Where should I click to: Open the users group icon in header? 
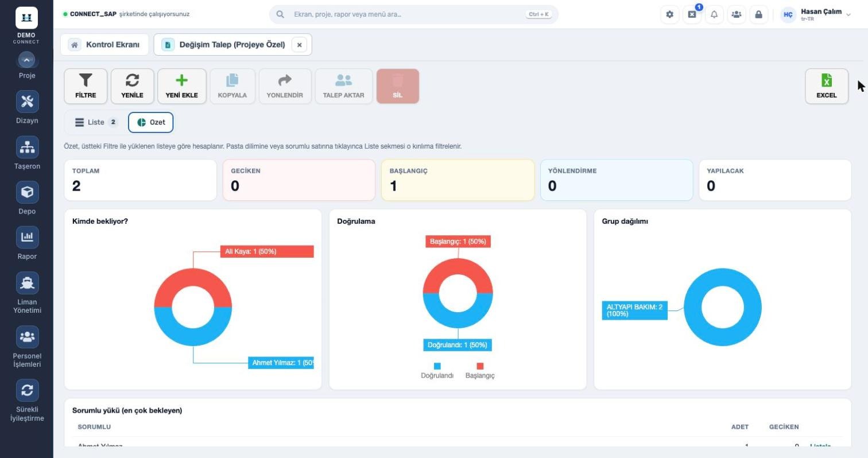click(x=737, y=14)
